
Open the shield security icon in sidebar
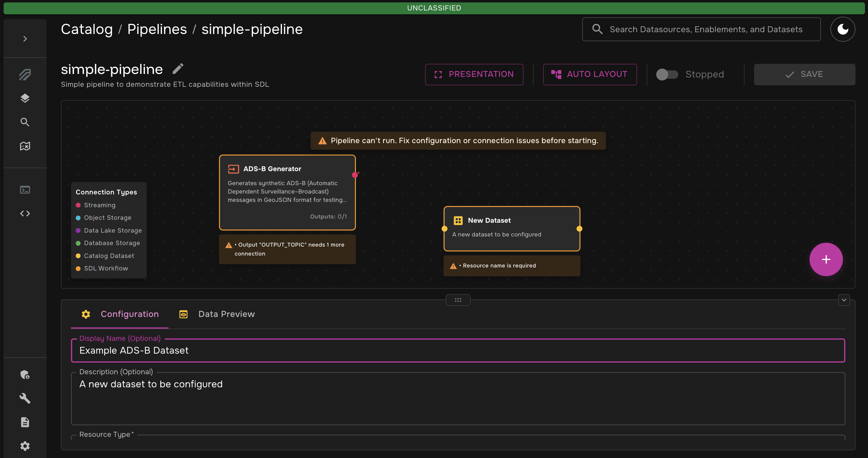25,375
